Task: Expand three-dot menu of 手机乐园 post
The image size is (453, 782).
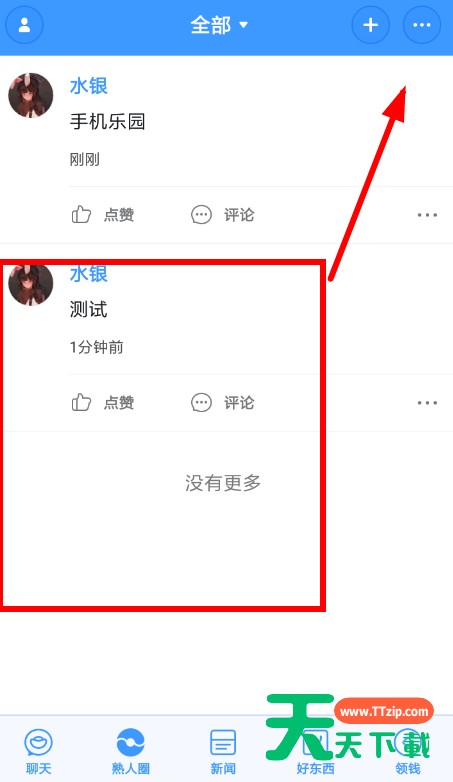Action: [427, 215]
